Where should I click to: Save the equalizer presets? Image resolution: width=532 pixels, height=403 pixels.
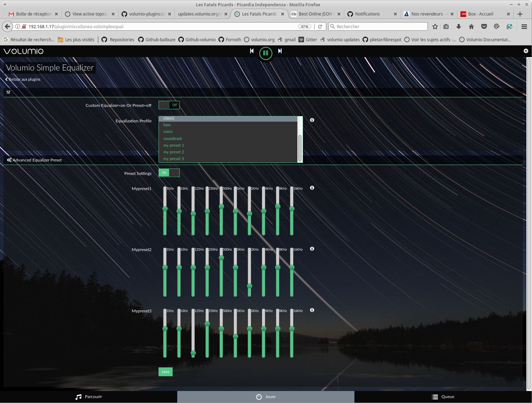point(166,372)
